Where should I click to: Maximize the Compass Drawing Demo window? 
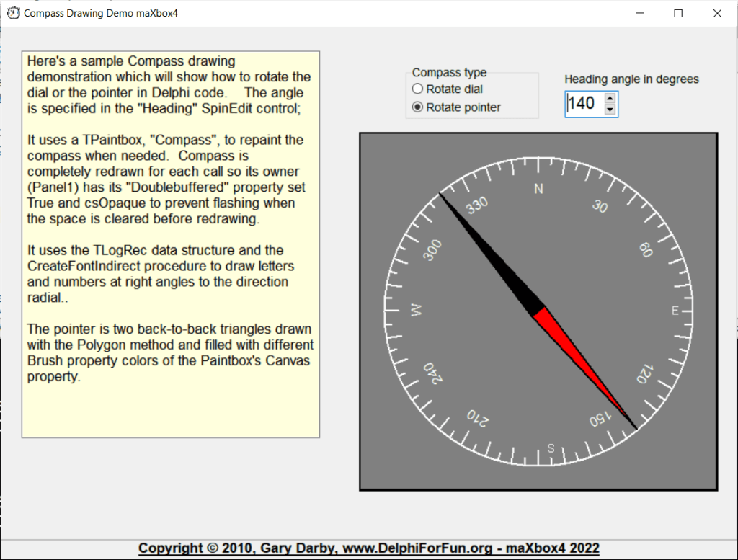click(678, 13)
